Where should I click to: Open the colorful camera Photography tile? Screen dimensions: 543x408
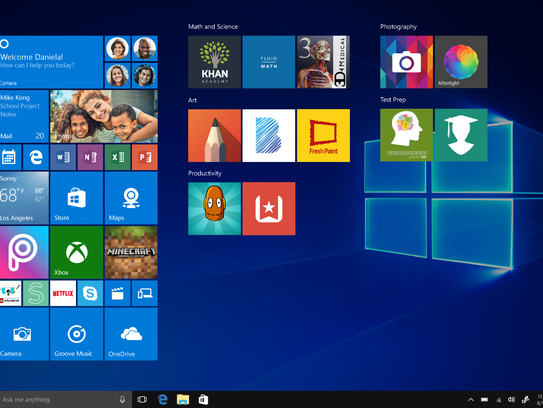coord(406,62)
